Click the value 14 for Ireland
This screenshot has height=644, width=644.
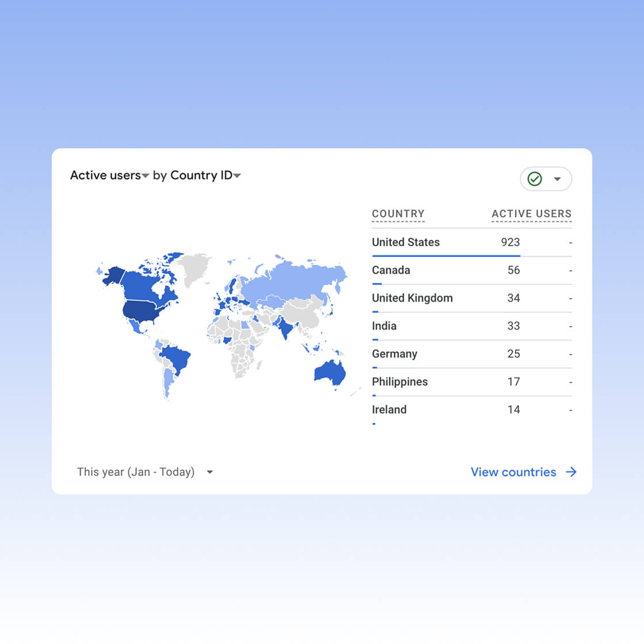point(513,410)
